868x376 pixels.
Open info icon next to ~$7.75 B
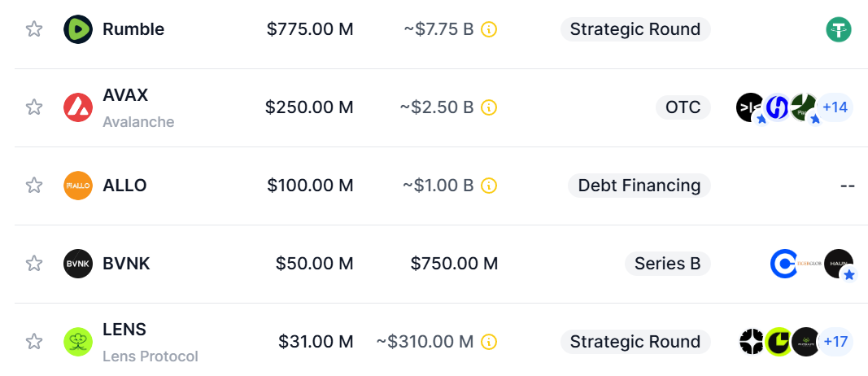(x=489, y=29)
